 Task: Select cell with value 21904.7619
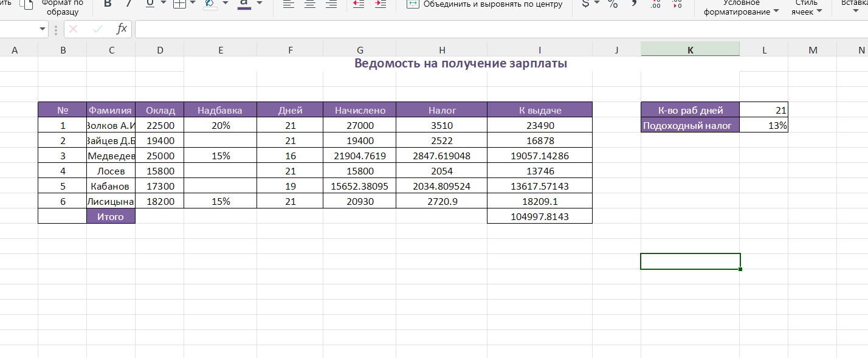[360, 156]
